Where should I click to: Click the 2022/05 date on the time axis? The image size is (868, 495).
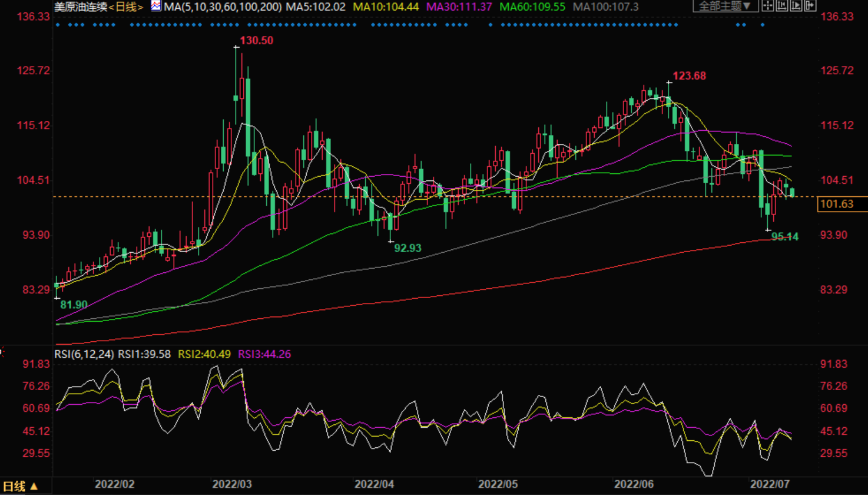[498, 484]
